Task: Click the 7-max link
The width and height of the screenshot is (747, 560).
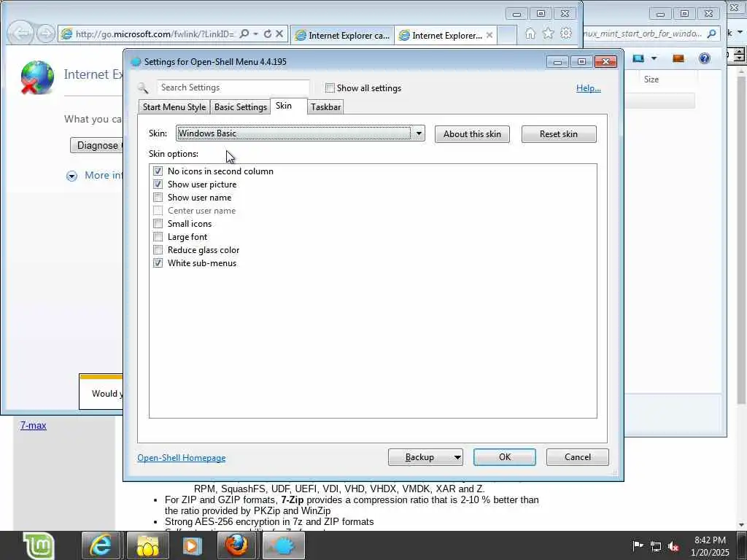Action: [34, 425]
